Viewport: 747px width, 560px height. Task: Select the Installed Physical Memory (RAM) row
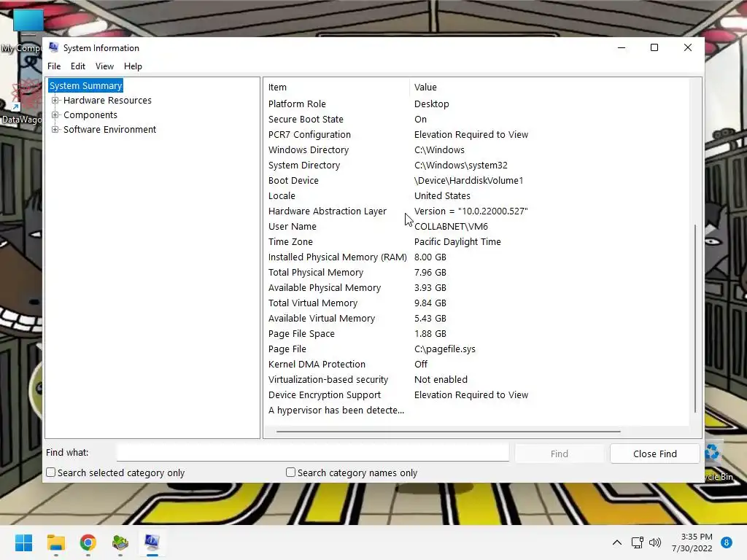click(x=476, y=257)
